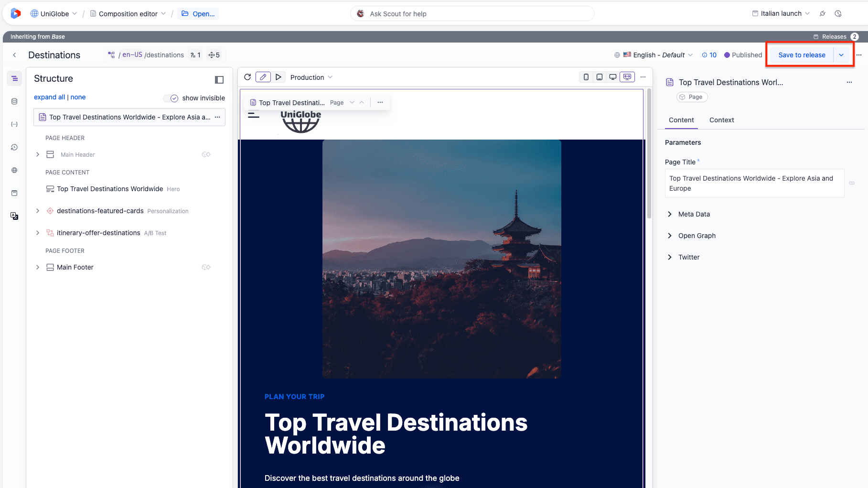Image resolution: width=868 pixels, height=488 pixels.
Task: Select the tablet viewport icon
Action: [600, 77]
